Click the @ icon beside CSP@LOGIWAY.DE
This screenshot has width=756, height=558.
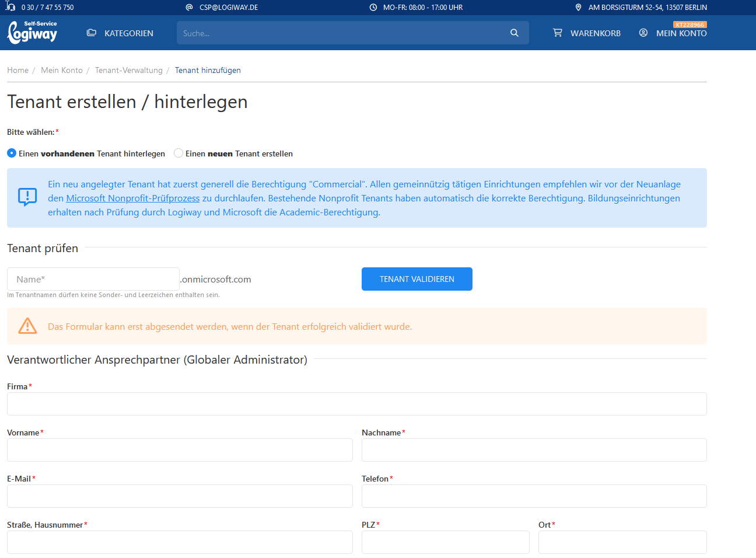click(x=188, y=7)
